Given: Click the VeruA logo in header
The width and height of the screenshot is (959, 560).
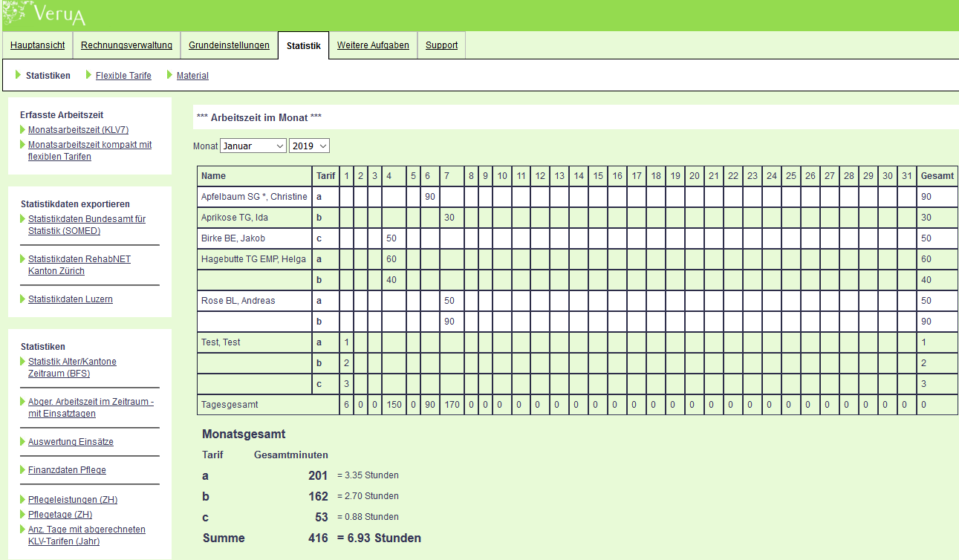Looking at the screenshot, I should [x=45, y=13].
